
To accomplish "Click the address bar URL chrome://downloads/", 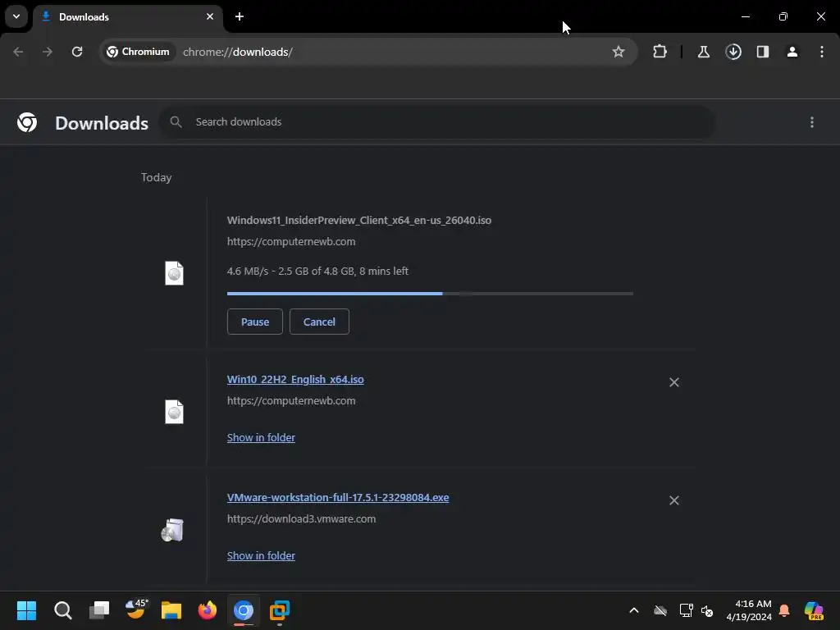I will coord(238,52).
